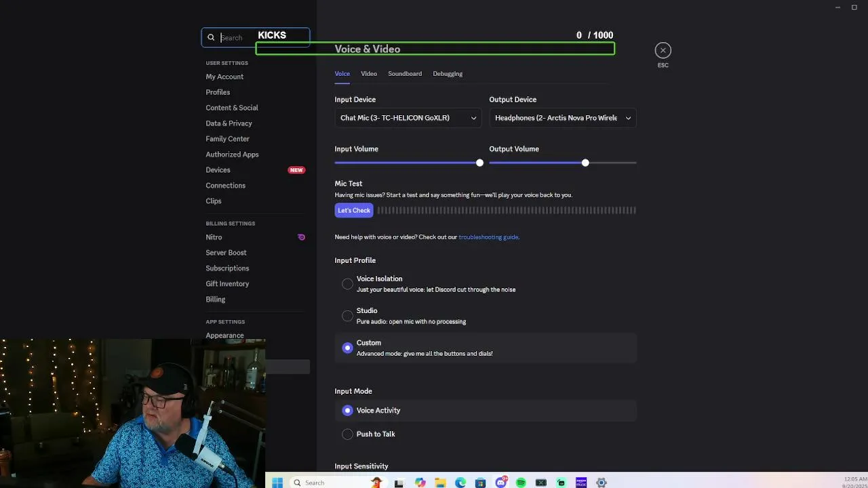Screen dimensions: 868x488
Task: Adjust the Output Volume slider handle
Action: (x=585, y=163)
